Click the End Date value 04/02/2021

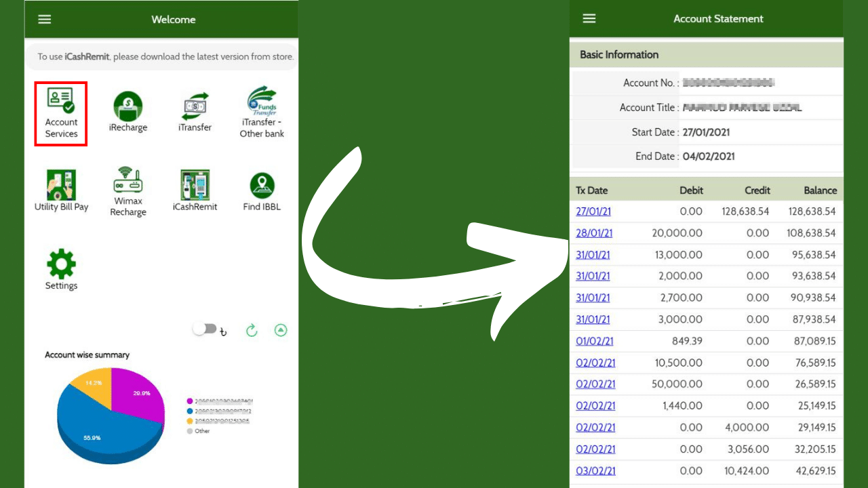pyautogui.click(x=708, y=157)
